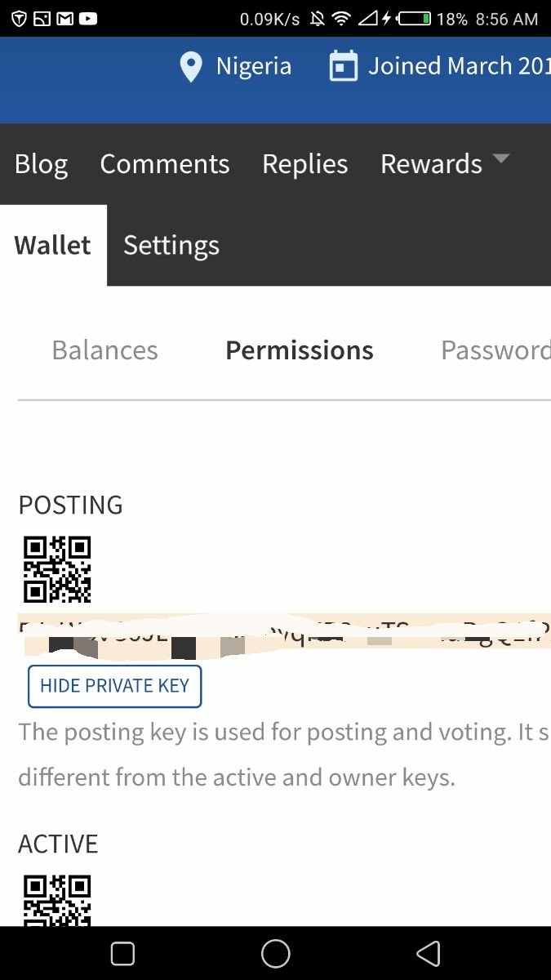Viewport: 551px width, 980px height.
Task: Tap the battery indicator in status bar
Action: (x=414, y=18)
